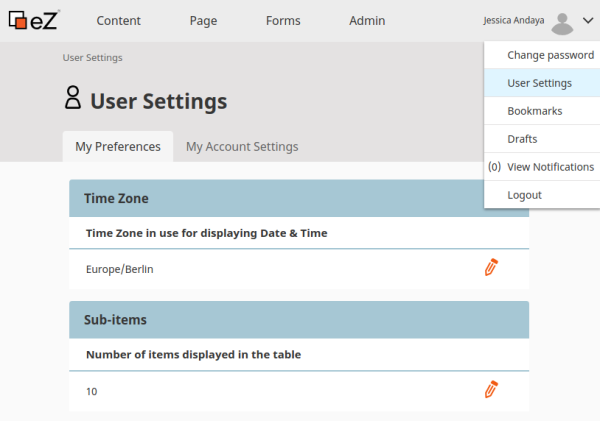Open the Forms menu

(x=283, y=21)
